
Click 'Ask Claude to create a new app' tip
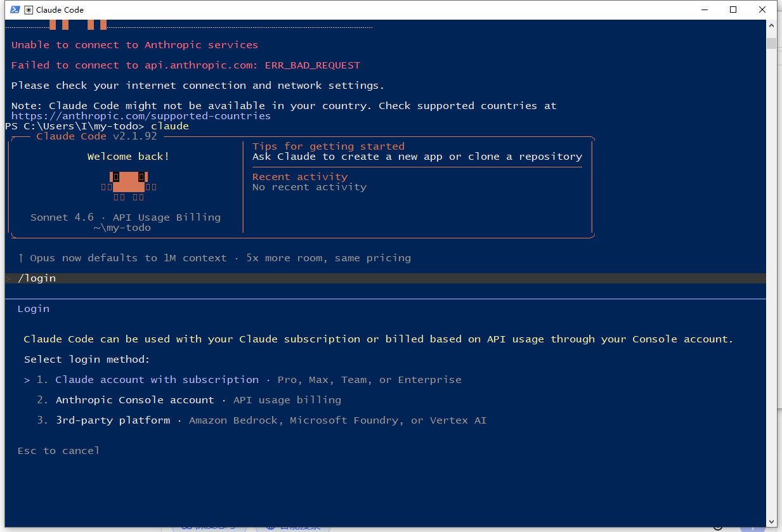417,157
